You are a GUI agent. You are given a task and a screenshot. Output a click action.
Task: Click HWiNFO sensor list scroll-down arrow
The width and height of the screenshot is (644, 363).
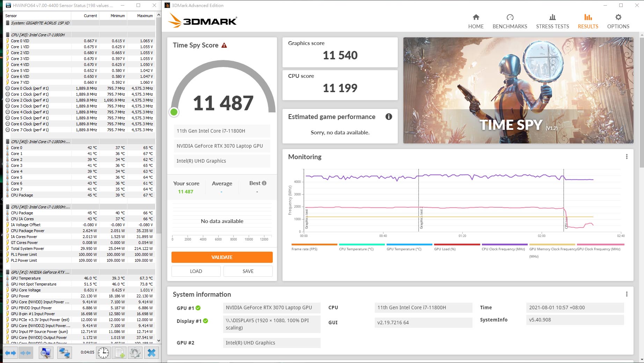click(159, 340)
